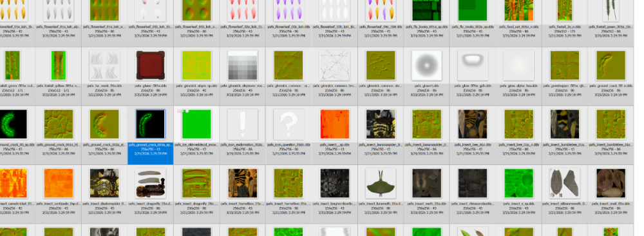Select the brown pefx_insect_moth_01a.dds thumbnail
Screen dimensions: 644x236
[426, 183]
